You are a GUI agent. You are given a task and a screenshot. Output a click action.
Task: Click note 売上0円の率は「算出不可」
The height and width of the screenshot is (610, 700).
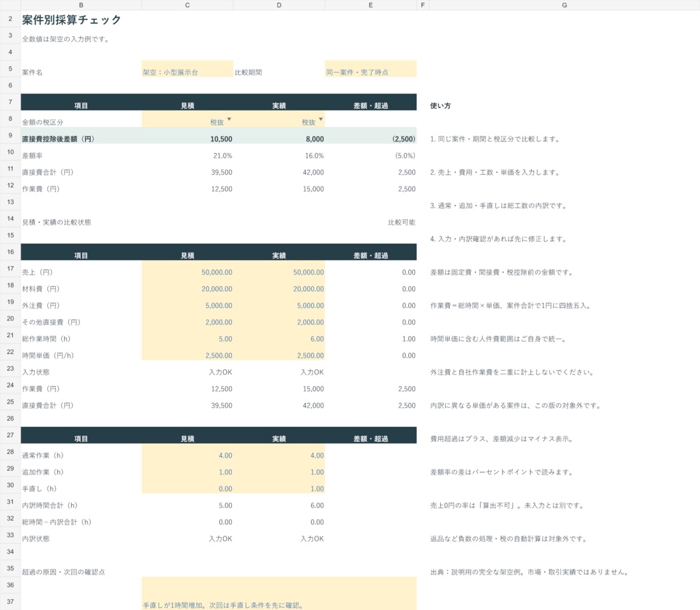(476, 505)
